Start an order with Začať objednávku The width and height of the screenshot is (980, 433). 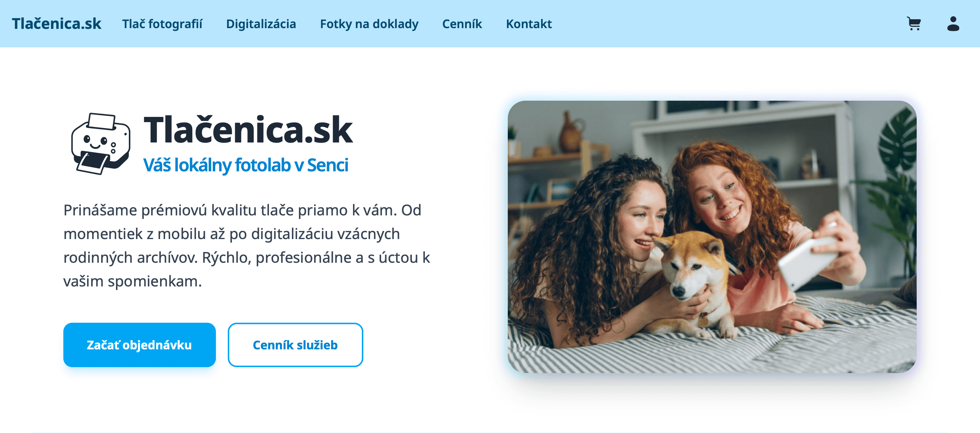pyautogui.click(x=140, y=345)
